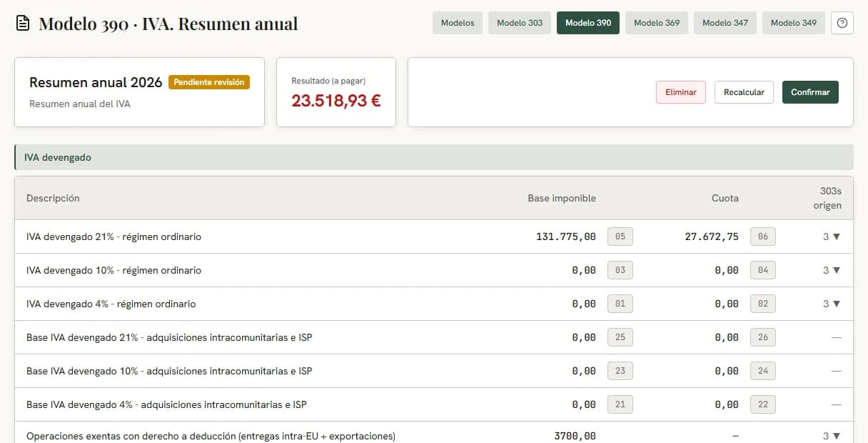Image resolution: width=868 pixels, height=443 pixels.
Task: Click the Pendiente revisión status badge
Action: pyautogui.click(x=209, y=82)
